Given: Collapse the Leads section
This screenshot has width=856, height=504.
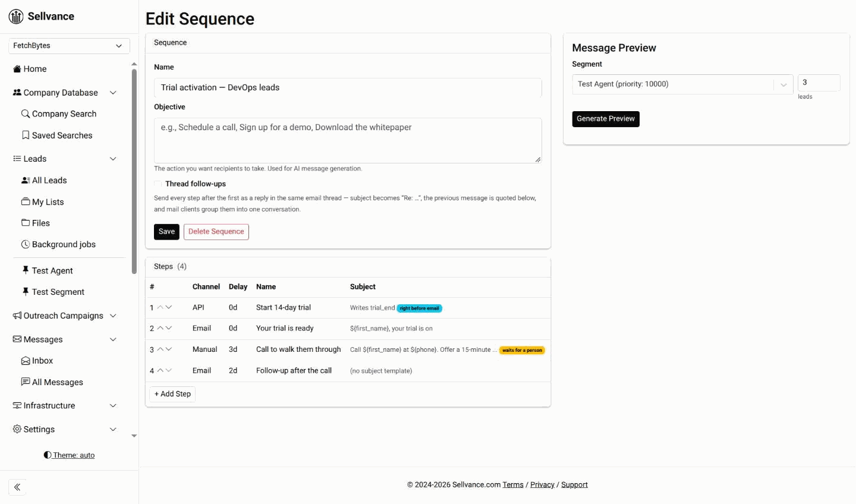Looking at the screenshot, I should tap(113, 159).
